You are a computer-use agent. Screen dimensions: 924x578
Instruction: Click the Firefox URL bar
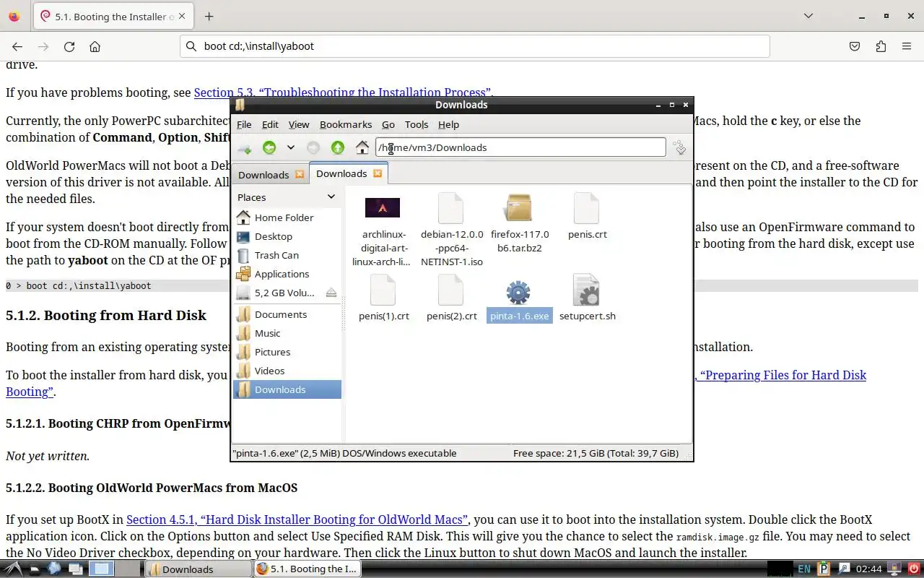pos(475,46)
